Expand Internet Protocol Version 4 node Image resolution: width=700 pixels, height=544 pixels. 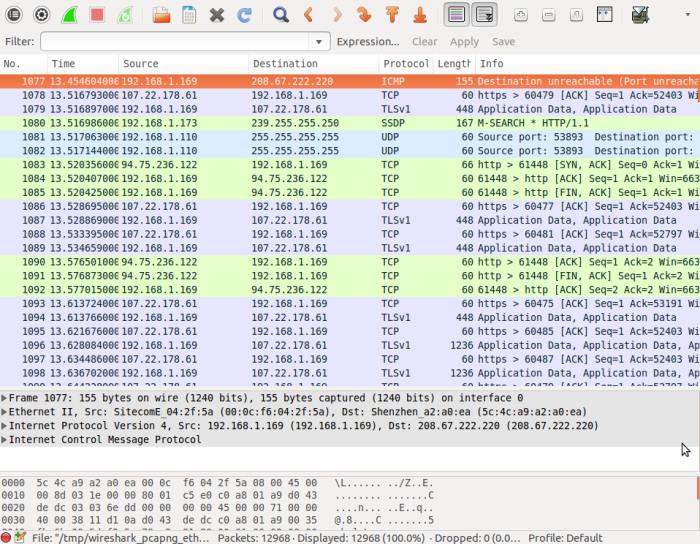[4, 425]
